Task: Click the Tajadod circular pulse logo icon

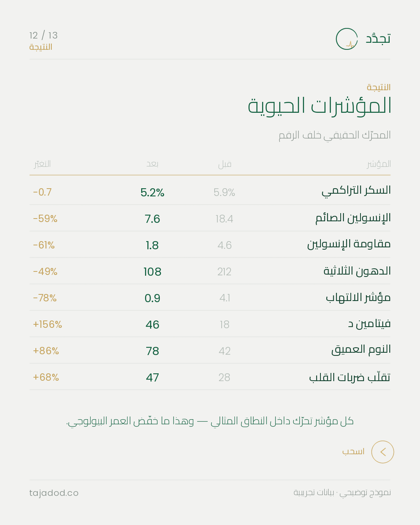Action: click(347, 39)
